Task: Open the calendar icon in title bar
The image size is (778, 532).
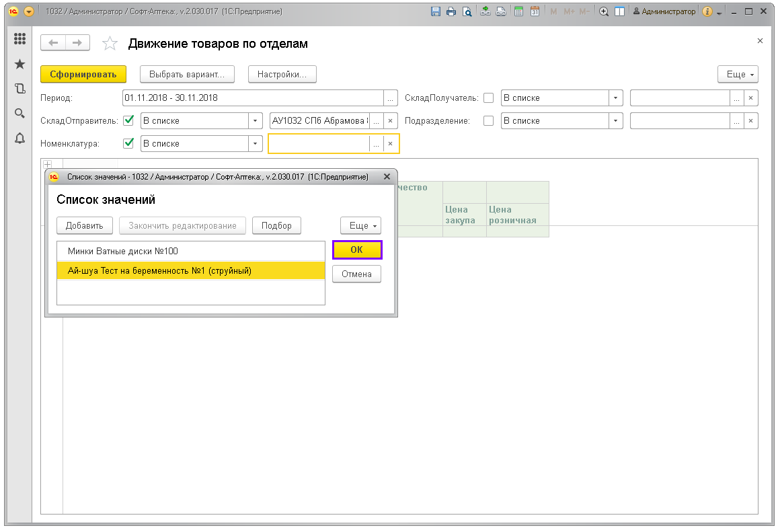Action: (535, 11)
